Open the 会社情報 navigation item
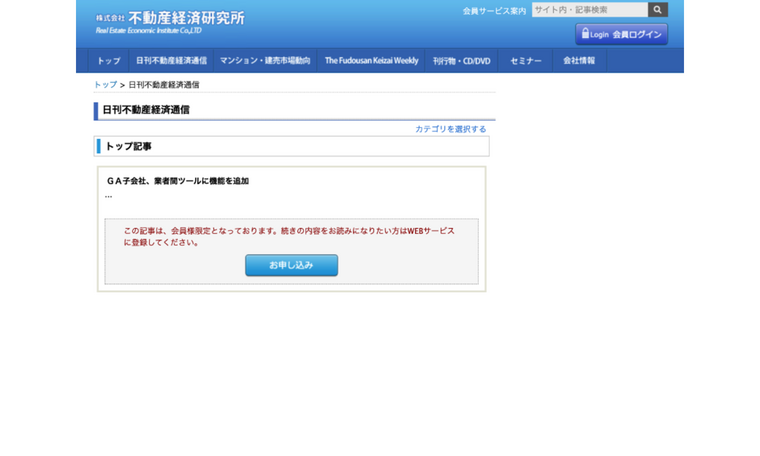The image size is (760, 456). click(x=578, y=61)
